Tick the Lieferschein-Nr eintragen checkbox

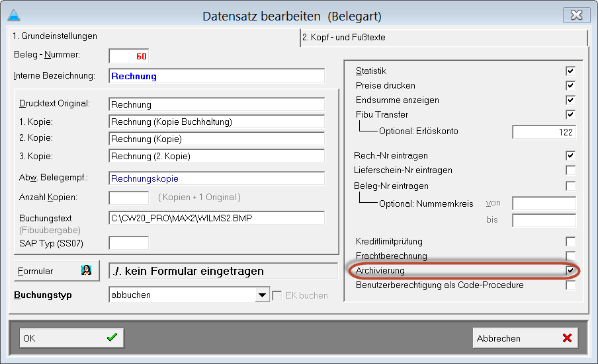pyautogui.click(x=570, y=170)
